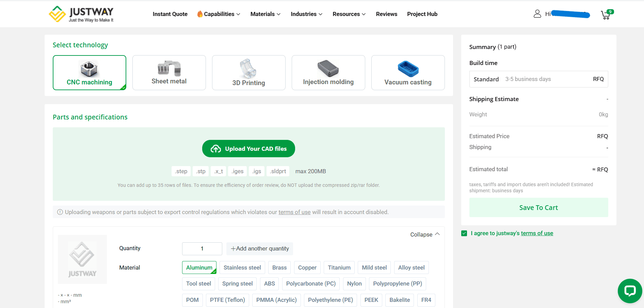Select Brass material
The width and height of the screenshot is (644, 308).
(279, 268)
